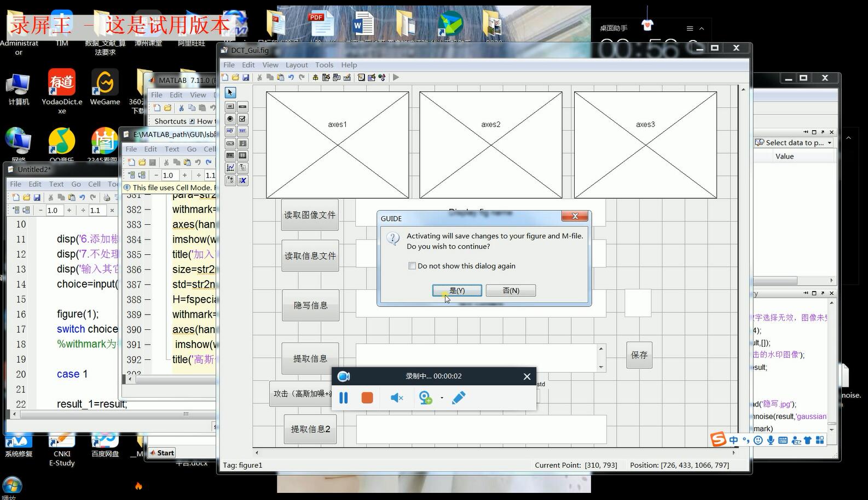
Task: Open the M-file Editor from GUIDE toolbar
Action: [361, 77]
